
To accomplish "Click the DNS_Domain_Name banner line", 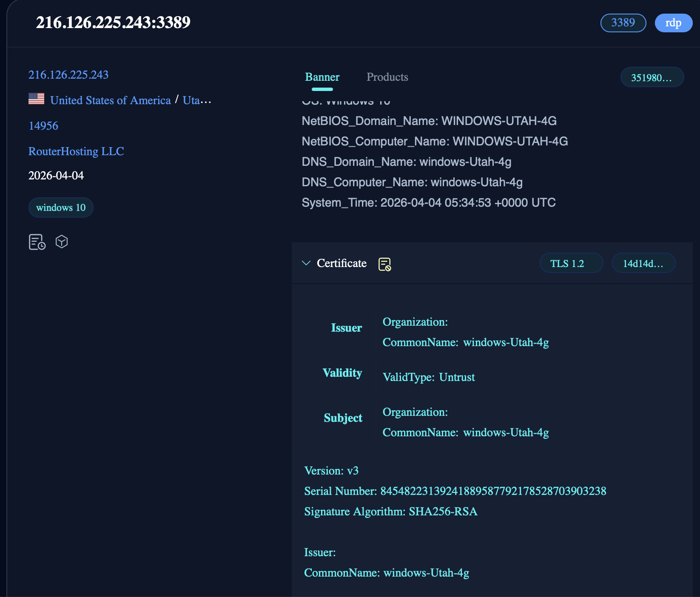I will (407, 162).
